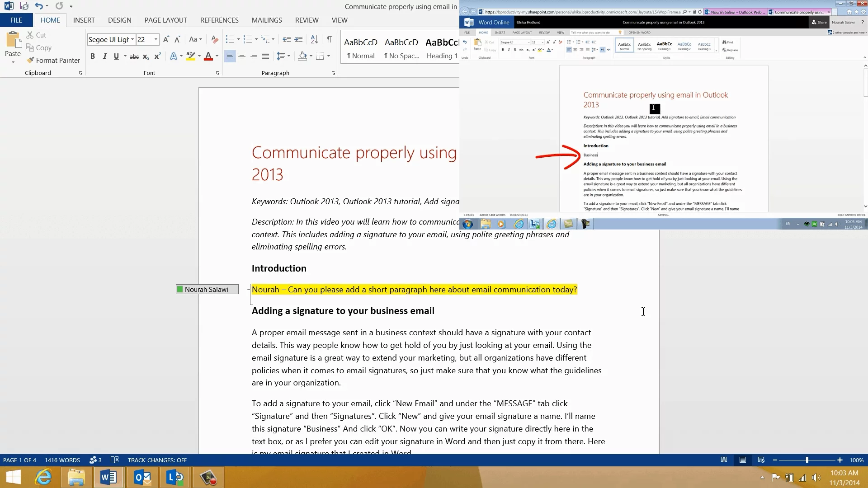Viewport: 868px width, 488px height.
Task: Open the font size dropdown
Action: (156, 39)
